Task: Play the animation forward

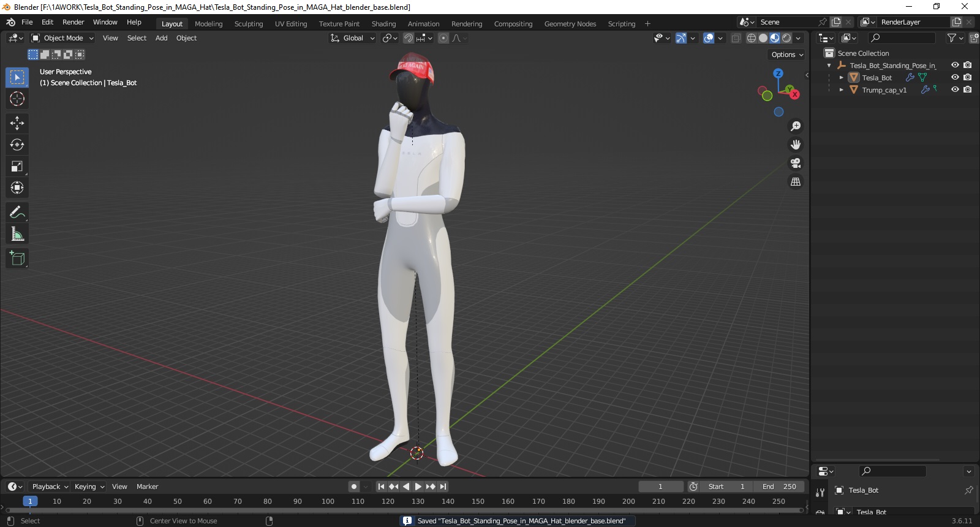Action: click(x=418, y=487)
